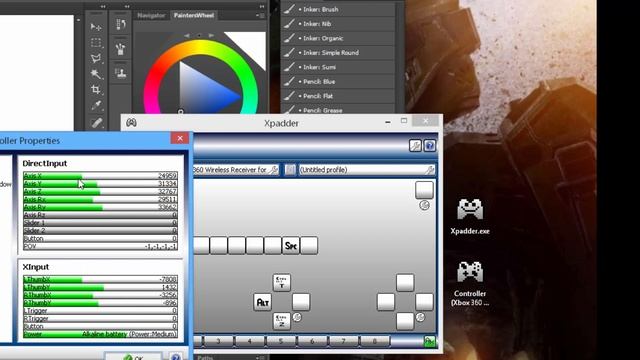Select the Crop tool
The width and height of the screenshot is (640, 360).
tap(96, 89)
